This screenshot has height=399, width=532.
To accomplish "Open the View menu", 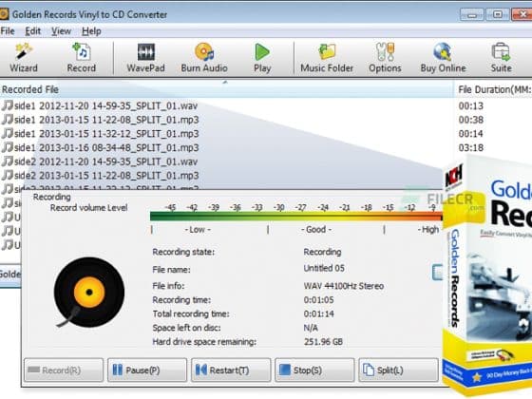I will pyautogui.click(x=61, y=31).
